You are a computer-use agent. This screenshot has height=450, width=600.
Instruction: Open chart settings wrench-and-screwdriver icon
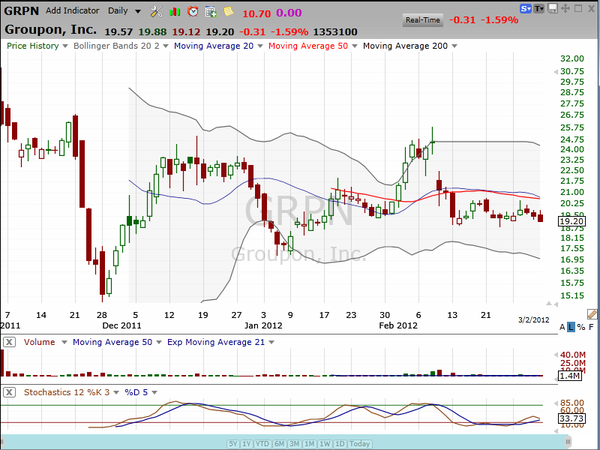(x=156, y=11)
